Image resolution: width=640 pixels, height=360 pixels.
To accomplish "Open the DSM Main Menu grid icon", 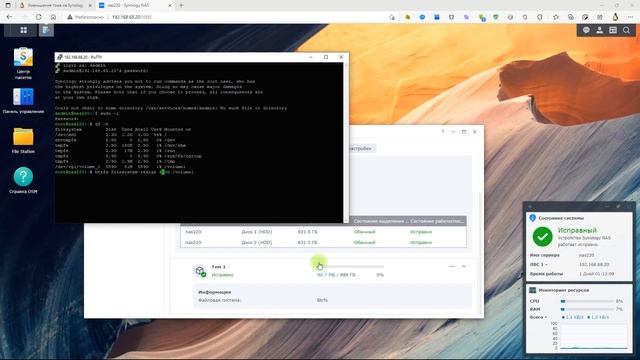I will click(23, 30).
